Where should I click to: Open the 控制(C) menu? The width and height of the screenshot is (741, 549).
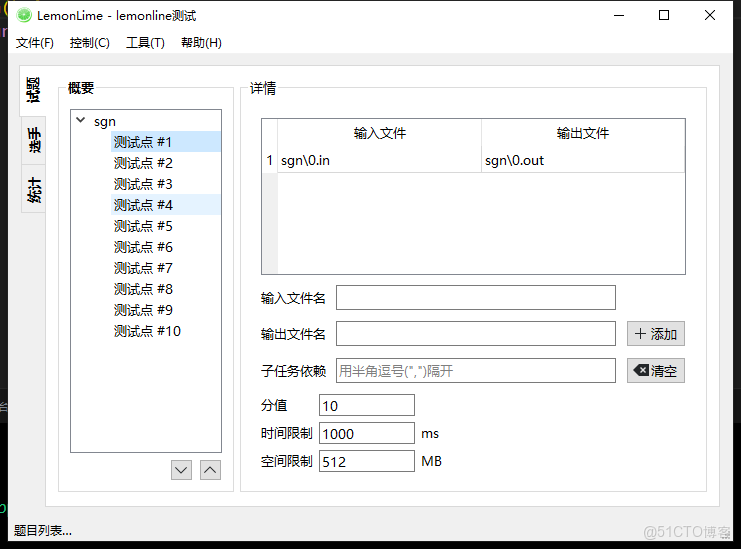click(90, 43)
